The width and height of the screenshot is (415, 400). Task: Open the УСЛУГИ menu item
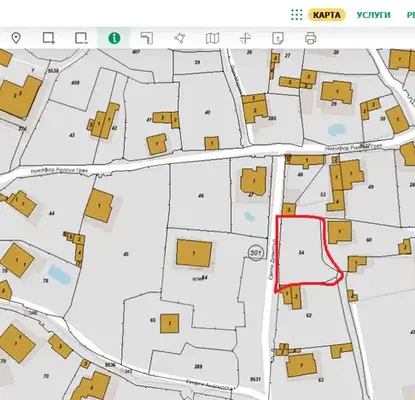(373, 15)
